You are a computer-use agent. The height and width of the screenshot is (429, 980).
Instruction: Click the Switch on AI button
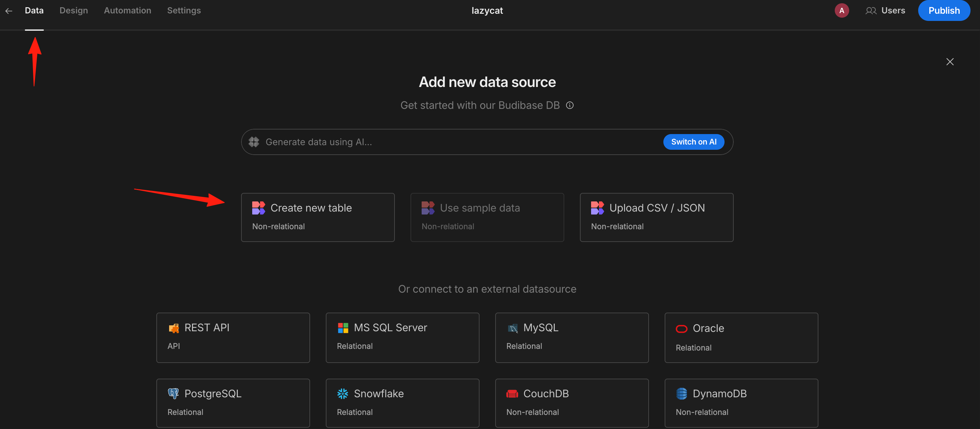click(693, 142)
